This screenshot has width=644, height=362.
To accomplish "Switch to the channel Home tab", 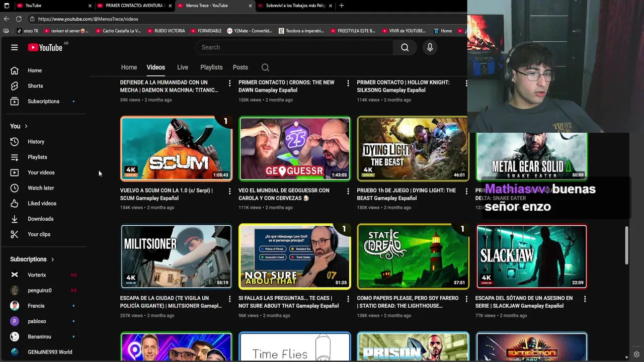I will [x=129, y=67].
